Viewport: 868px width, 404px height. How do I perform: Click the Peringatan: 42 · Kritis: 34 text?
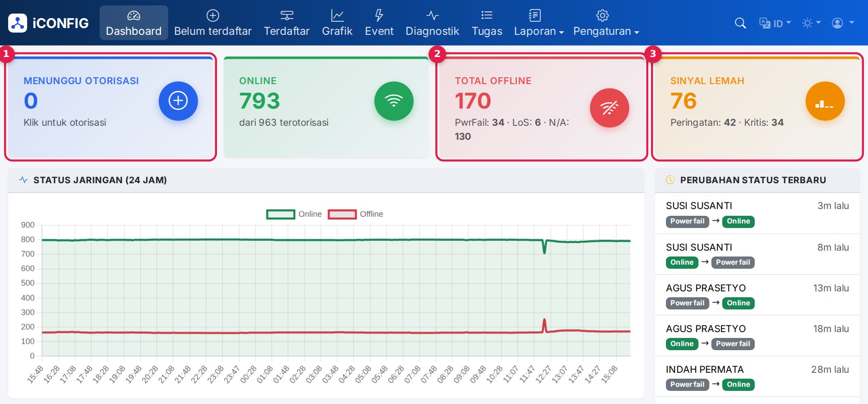click(726, 123)
